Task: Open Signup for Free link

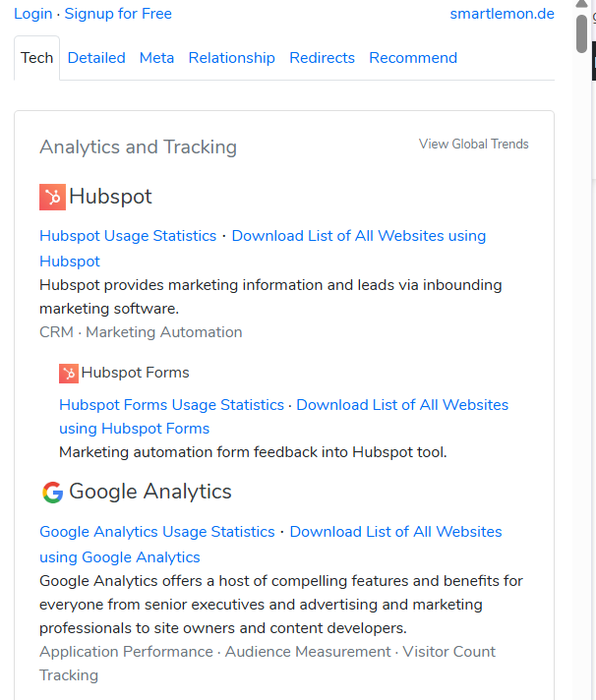Action: tap(118, 14)
